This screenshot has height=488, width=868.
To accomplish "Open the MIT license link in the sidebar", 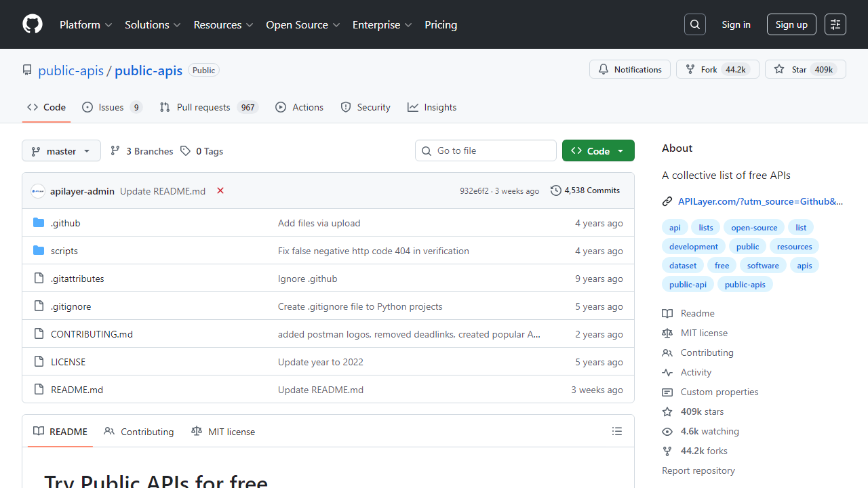I will pyautogui.click(x=704, y=332).
